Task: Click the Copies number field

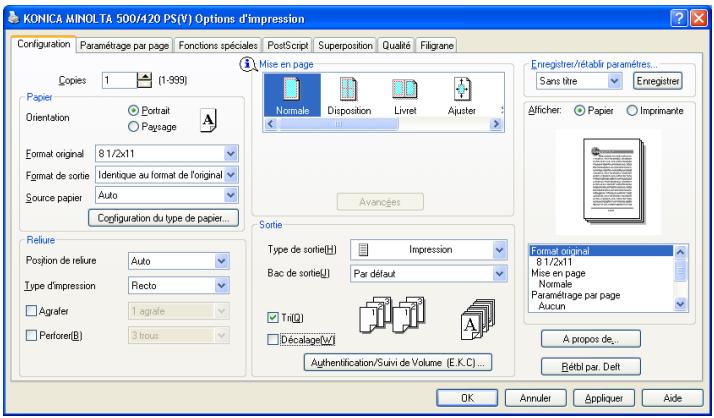Action: point(119,81)
